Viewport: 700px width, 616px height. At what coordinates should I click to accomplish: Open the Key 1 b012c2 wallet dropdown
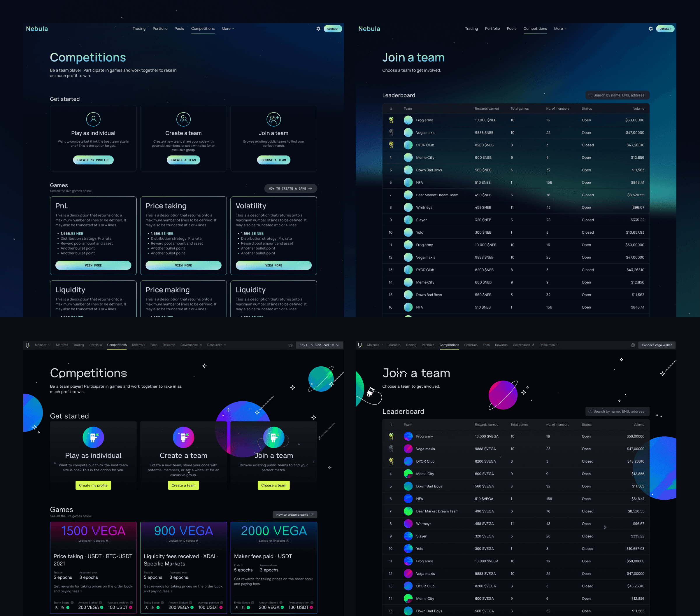(x=319, y=345)
